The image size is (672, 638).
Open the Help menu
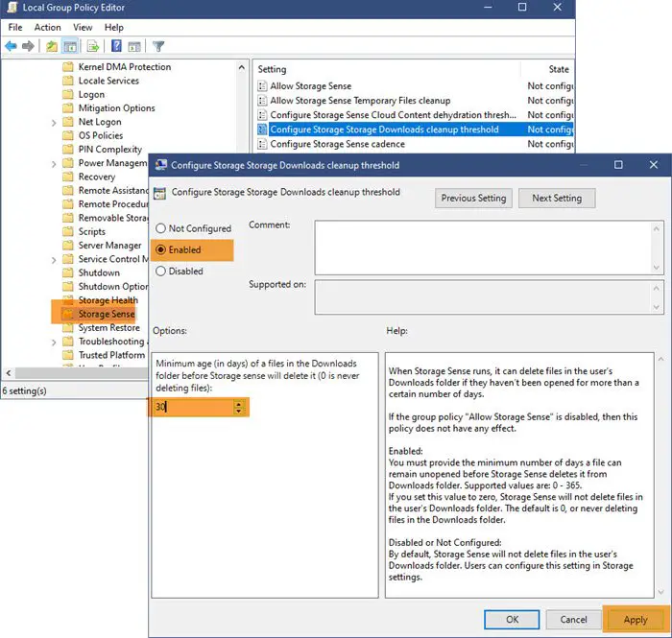(x=114, y=28)
